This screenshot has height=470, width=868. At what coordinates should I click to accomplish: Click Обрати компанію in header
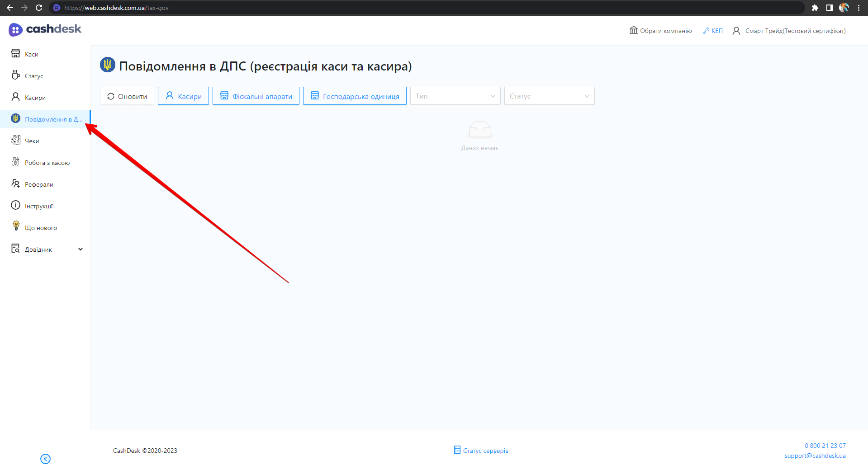[x=661, y=31]
